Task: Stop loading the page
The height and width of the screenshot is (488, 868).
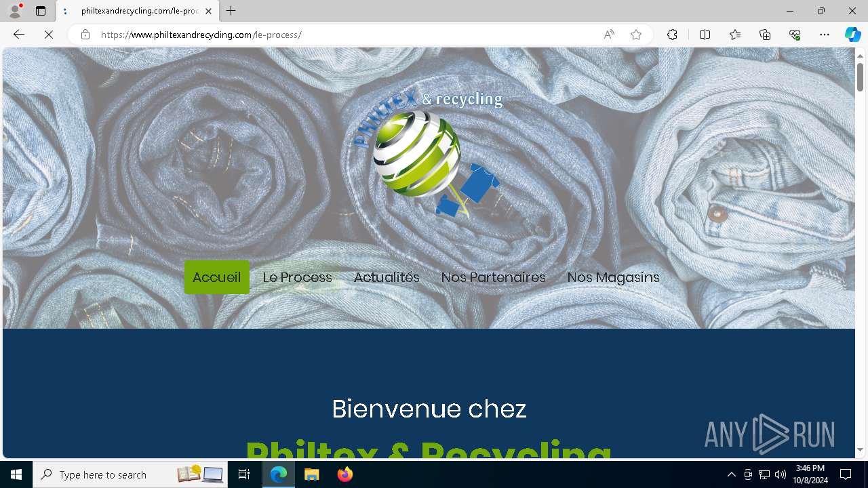Action: tap(49, 35)
